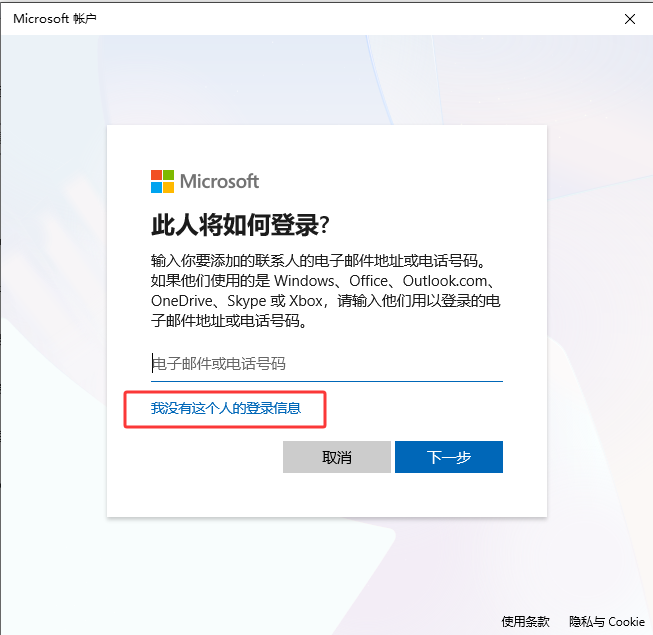Focus the 电子邮件或电话号码 input field
Viewport: 653px width, 635px height.
coord(327,364)
